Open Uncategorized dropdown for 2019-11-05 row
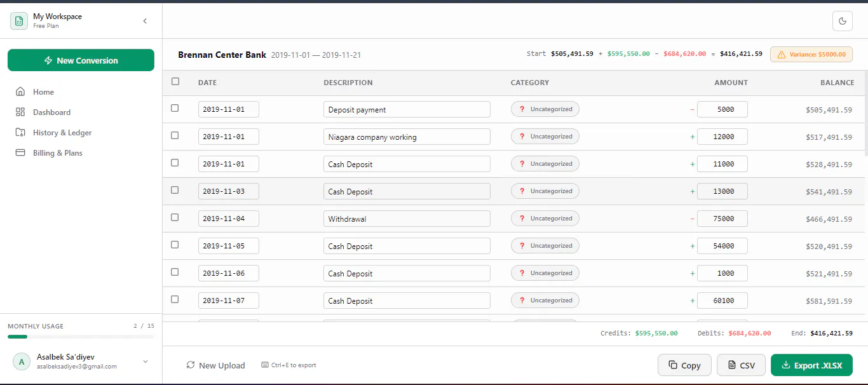This screenshot has height=385, width=868. [x=545, y=246]
